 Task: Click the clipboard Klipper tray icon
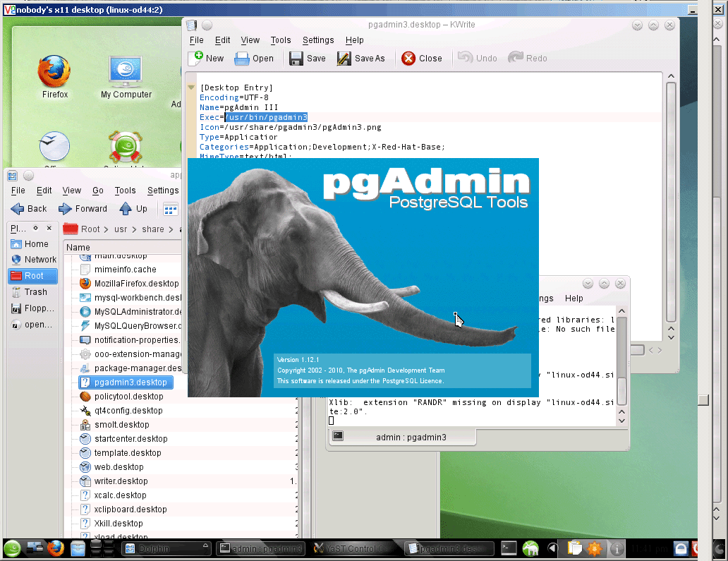574,548
